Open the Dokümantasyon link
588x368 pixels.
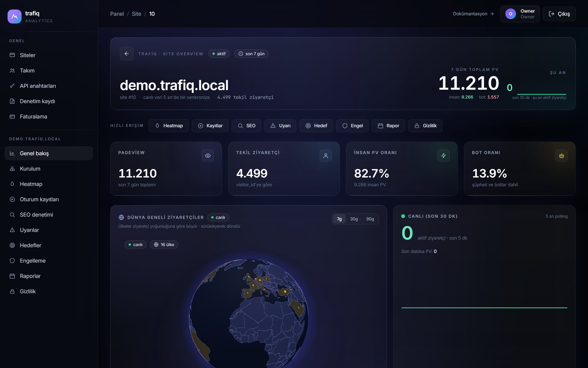tap(473, 14)
